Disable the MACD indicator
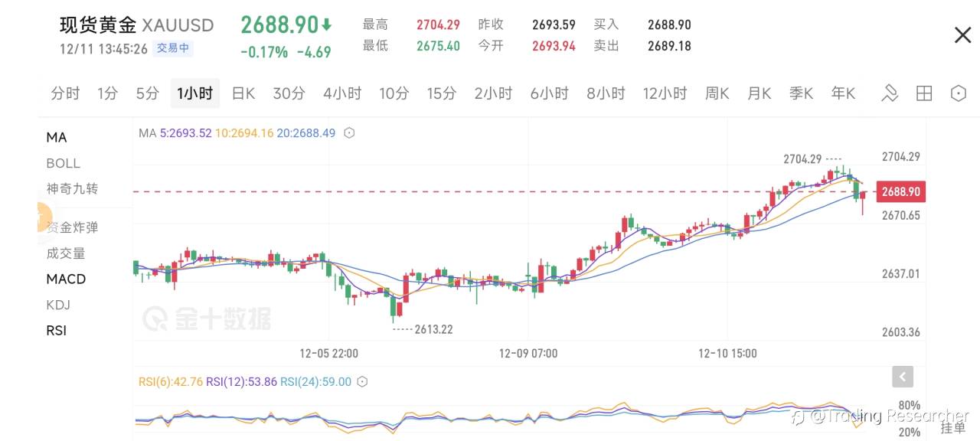The width and height of the screenshot is (980, 441). point(66,279)
